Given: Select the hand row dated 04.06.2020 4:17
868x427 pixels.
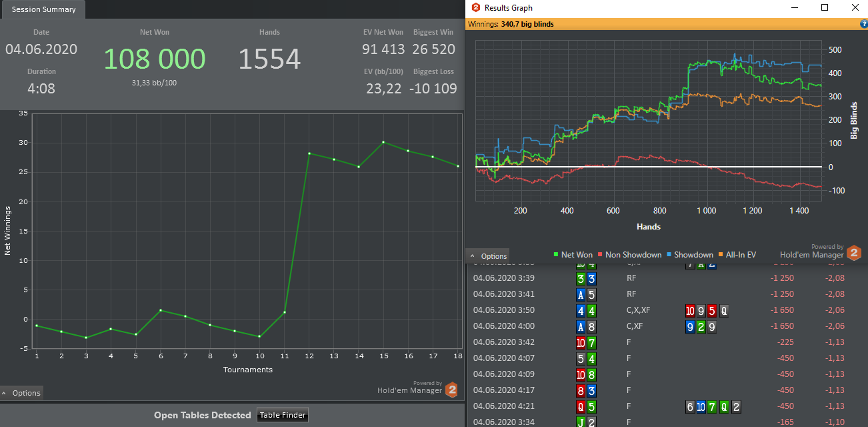Looking at the screenshot, I should click(x=667, y=390).
